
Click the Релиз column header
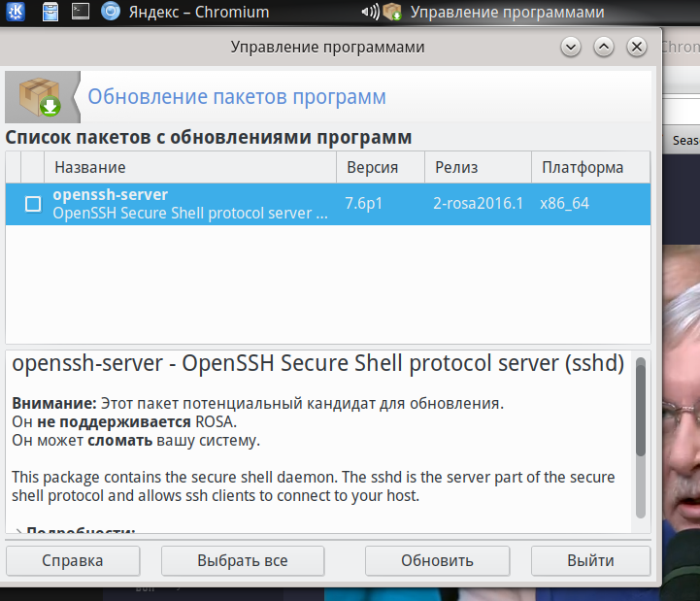point(478,167)
